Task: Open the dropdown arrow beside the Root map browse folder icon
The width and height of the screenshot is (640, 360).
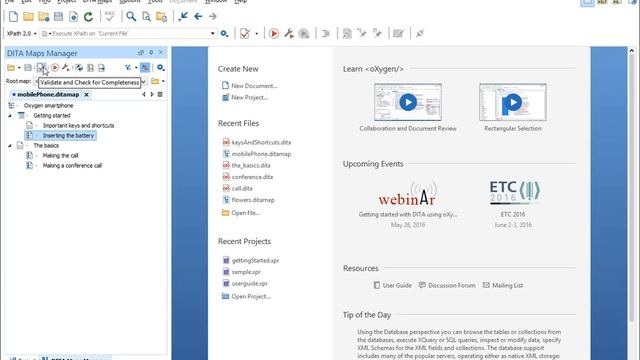Action: pyautogui.click(x=163, y=81)
